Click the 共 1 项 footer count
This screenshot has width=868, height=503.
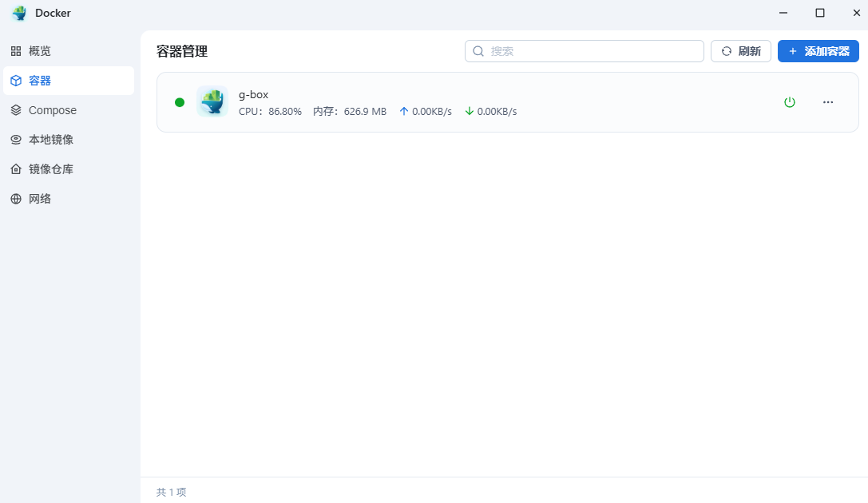(x=171, y=492)
